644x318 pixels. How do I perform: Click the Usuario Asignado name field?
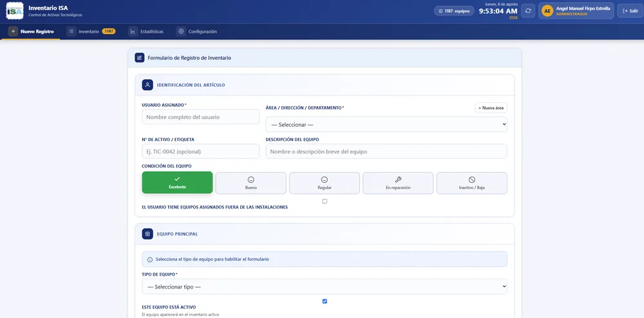click(201, 117)
